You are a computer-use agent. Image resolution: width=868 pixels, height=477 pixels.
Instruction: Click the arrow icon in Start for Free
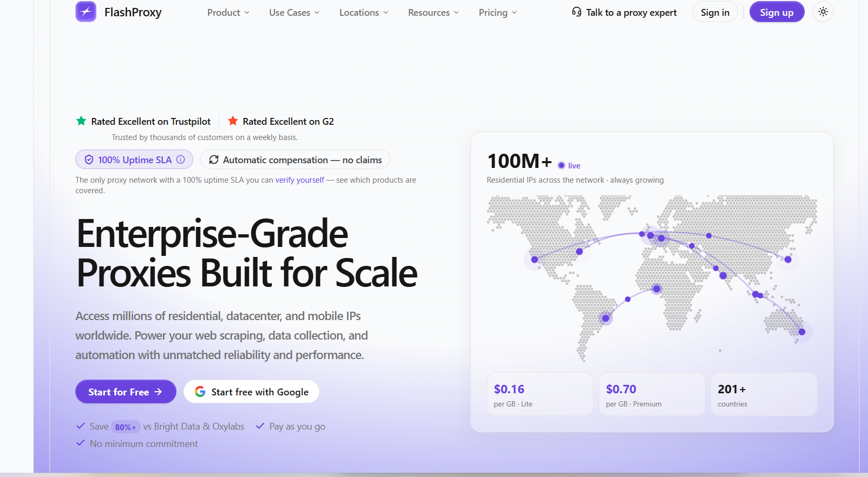[158, 392]
